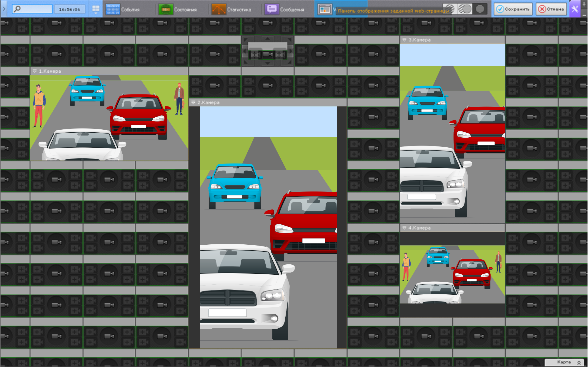Click the right add-camera icon in the highlighted cell
Viewport: 588px width, 367px height.
(x=280, y=55)
